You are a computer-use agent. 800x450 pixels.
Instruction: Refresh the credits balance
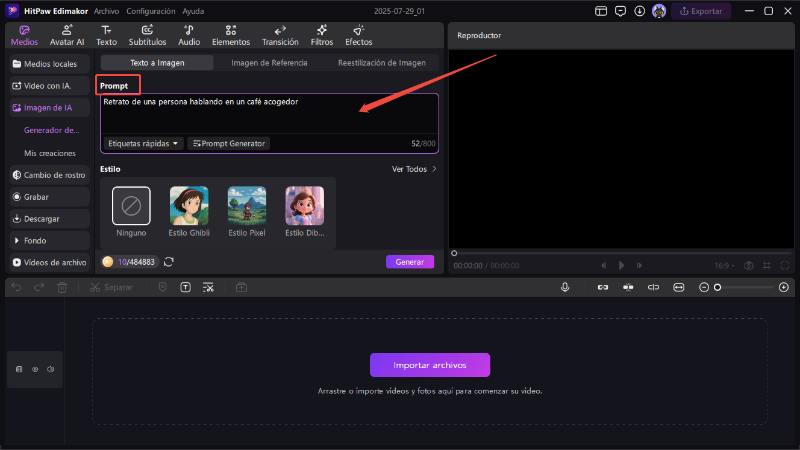click(169, 262)
